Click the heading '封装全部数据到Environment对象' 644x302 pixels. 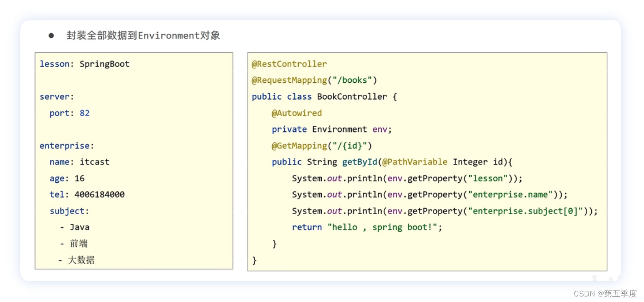143,36
